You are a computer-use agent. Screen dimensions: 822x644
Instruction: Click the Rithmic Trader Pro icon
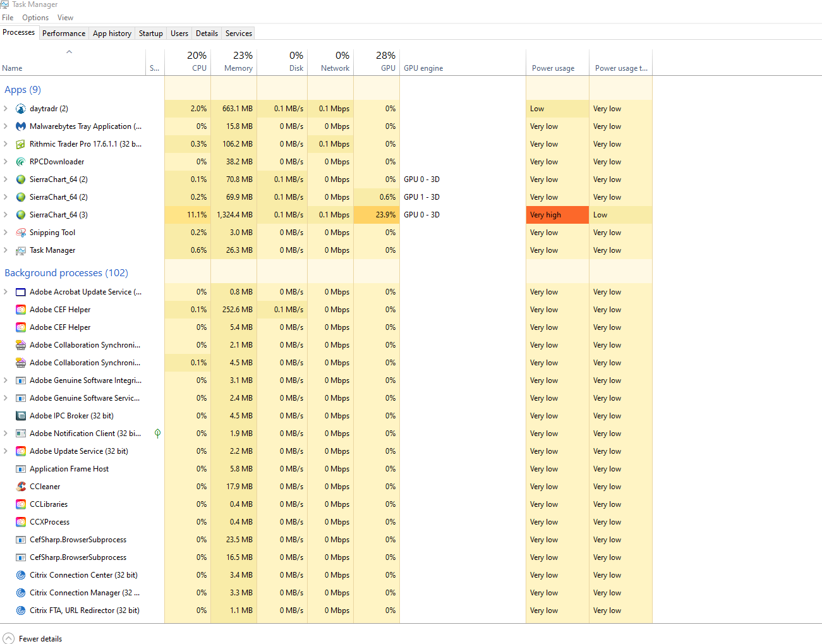(x=21, y=144)
